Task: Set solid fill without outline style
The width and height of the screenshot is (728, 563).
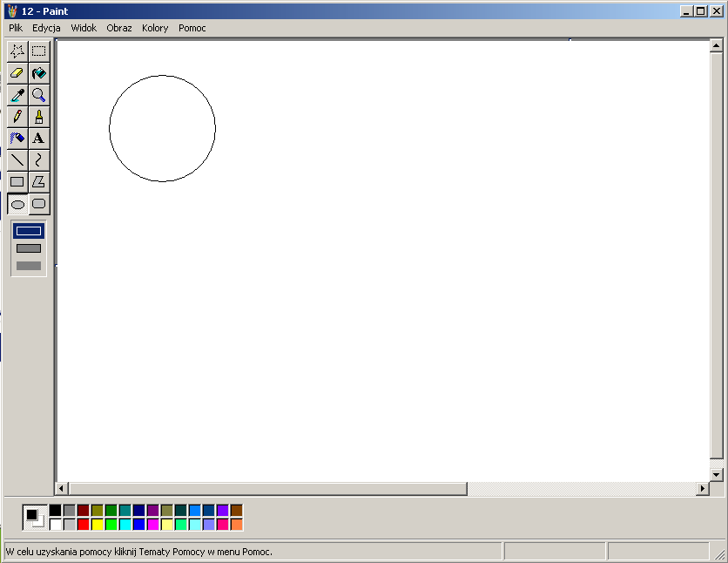Action: click(x=29, y=266)
